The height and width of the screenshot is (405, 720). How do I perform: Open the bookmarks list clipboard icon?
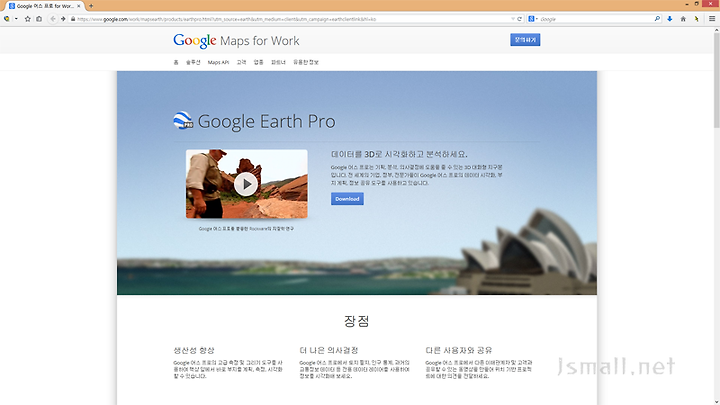pos(39,19)
